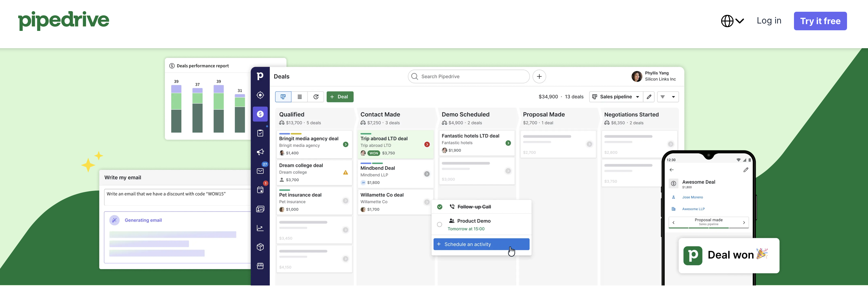This screenshot has height=304, width=868.
Task: Click warning icon on Dream college deal
Action: coord(345,172)
